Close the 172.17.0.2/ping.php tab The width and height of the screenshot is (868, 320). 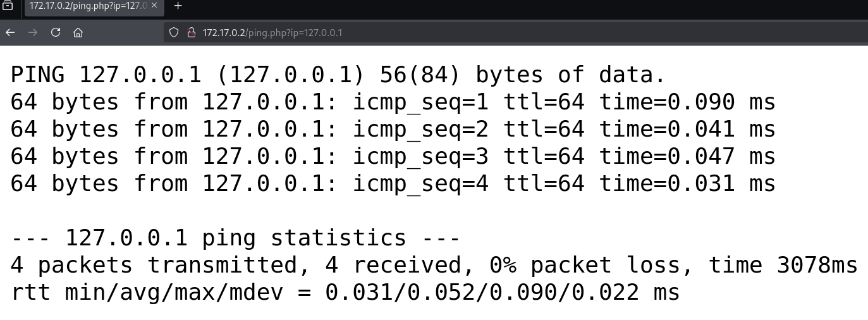154,5
